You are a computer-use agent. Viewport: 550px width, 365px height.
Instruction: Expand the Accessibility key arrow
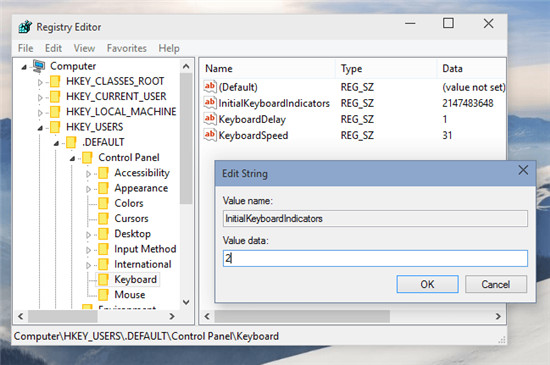click(88, 174)
